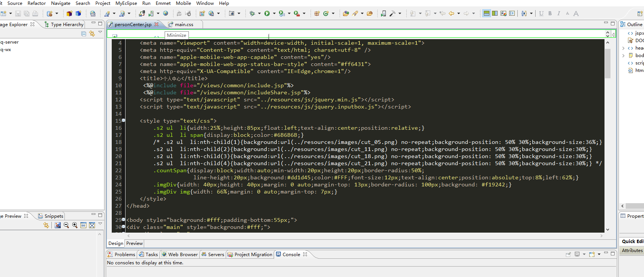Collapse the style block fold marker at line 15
644x277 pixels.
pyautogui.click(x=123, y=120)
